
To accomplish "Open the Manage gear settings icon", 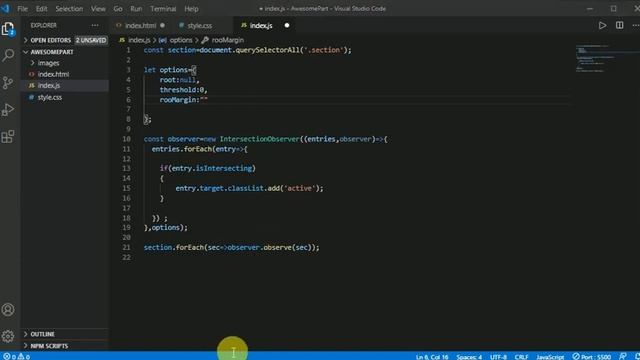I will tap(8, 336).
